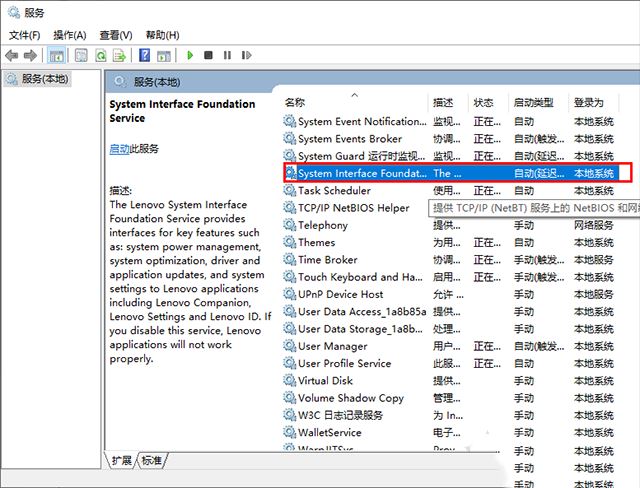Click gear icon next to WalletService
640x488 pixels.
click(x=289, y=432)
